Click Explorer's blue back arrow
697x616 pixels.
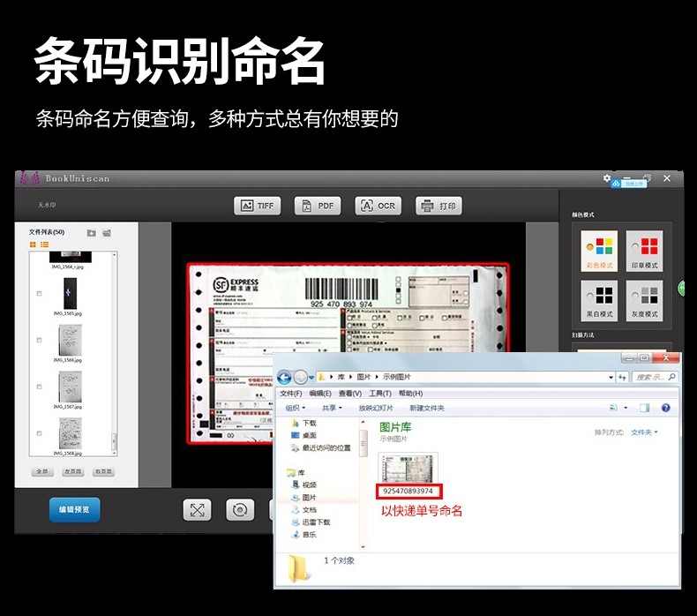click(285, 377)
